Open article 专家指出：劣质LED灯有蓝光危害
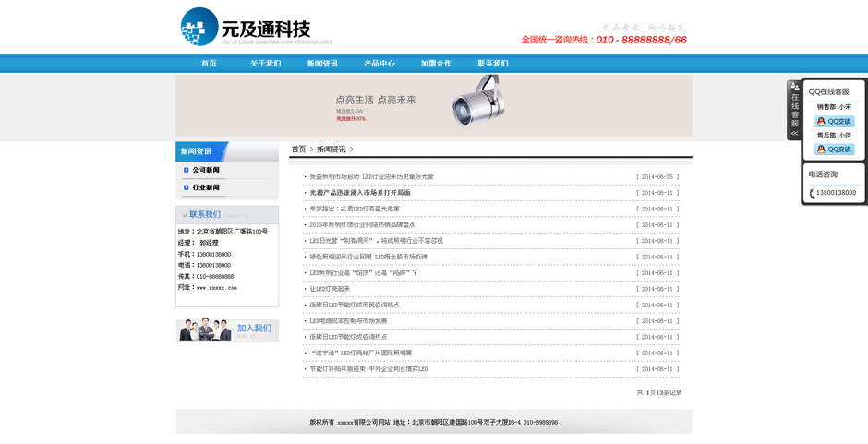This screenshot has width=868, height=444. (355, 209)
